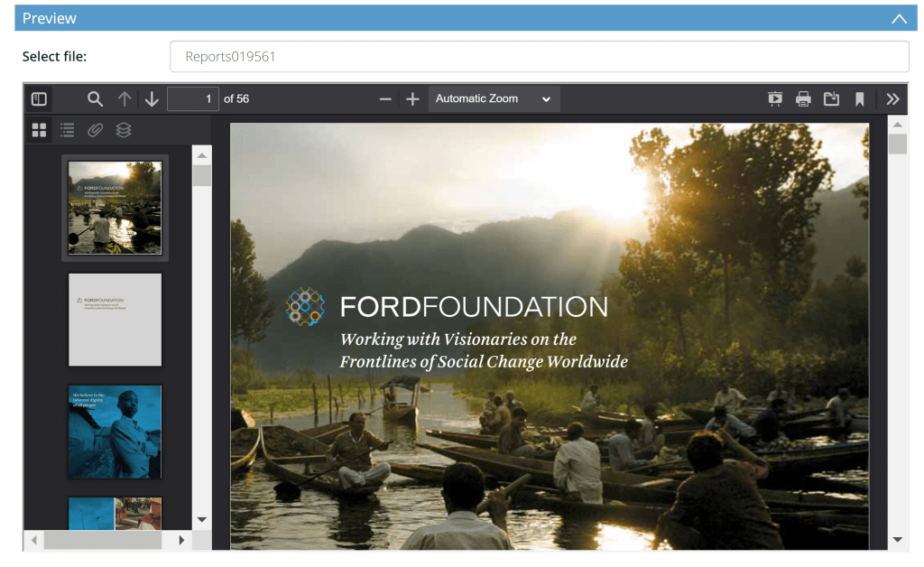Show the layers view in the sidebar
The width and height of the screenshot is (924, 567).
pos(123,130)
